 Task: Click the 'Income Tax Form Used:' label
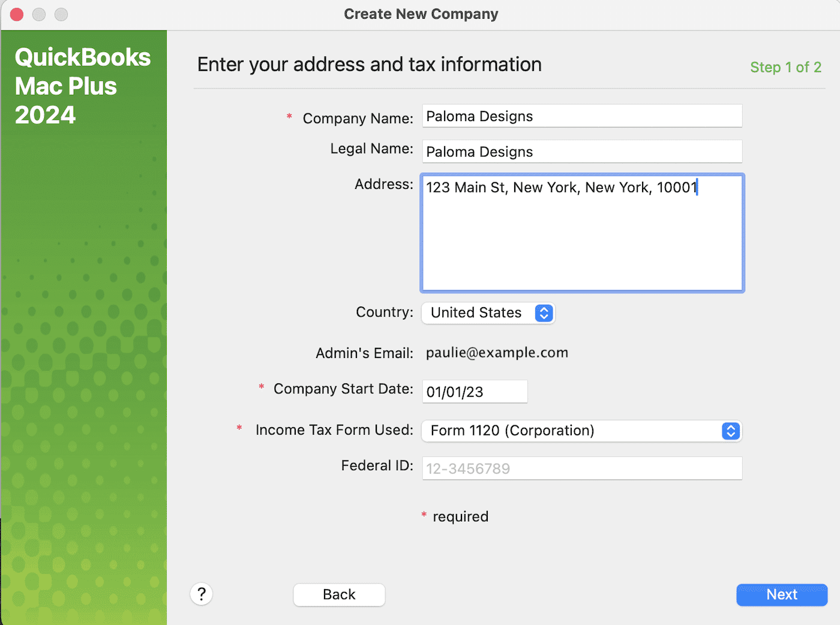pyautogui.click(x=334, y=430)
